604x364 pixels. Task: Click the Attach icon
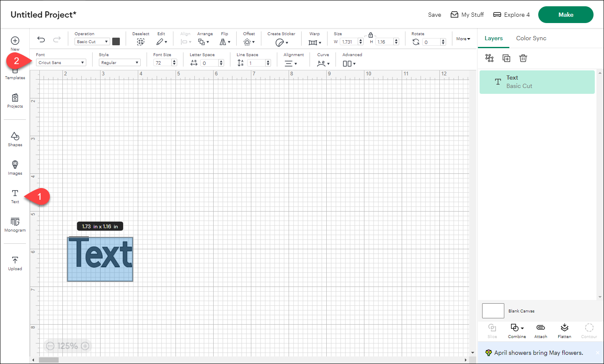[x=540, y=331]
